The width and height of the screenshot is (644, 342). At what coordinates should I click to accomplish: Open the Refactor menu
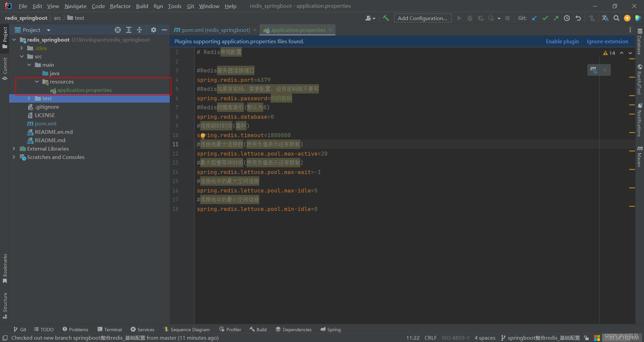tap(120, 6)
